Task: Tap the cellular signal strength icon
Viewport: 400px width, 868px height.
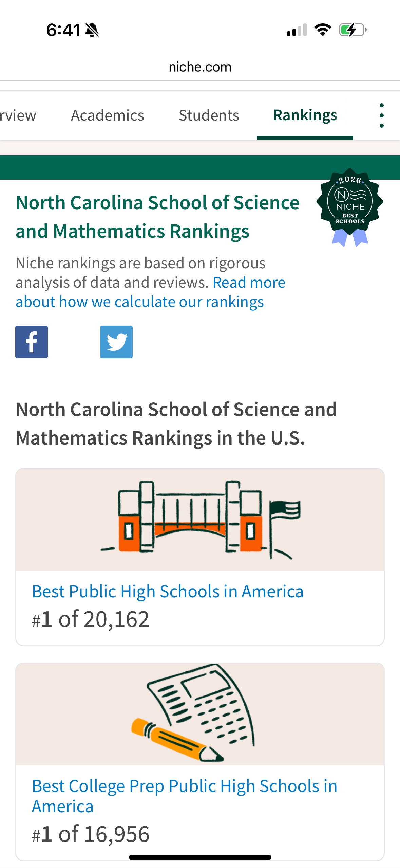Action: tap(297, 30)
